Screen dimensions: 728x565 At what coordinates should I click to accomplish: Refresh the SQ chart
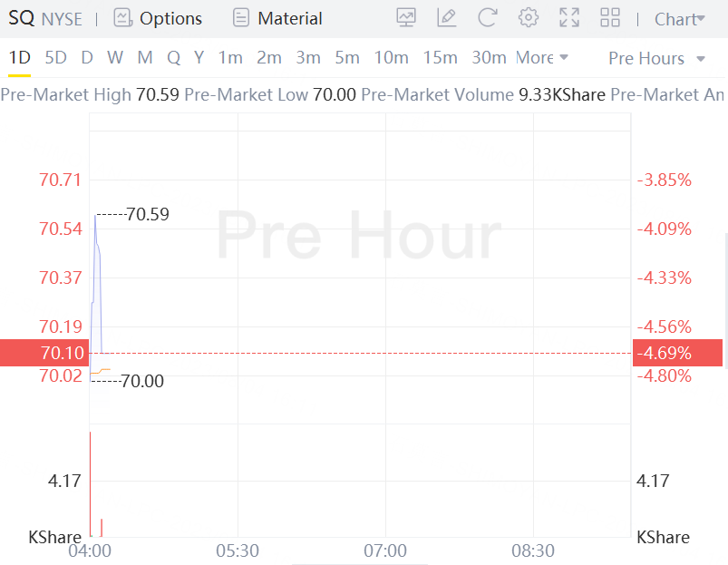coord(488,18)
